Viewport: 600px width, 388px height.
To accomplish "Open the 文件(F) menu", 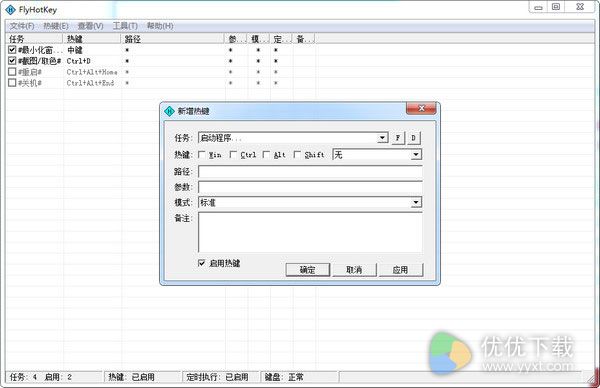I will [22, 26].
